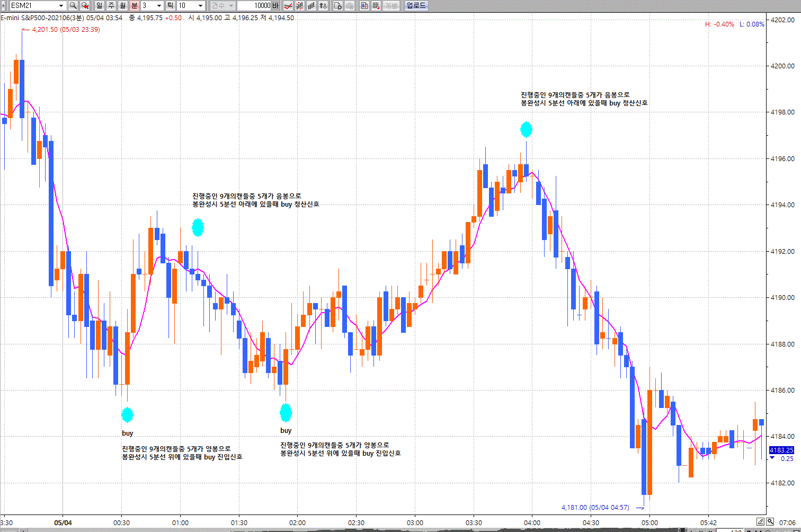Click the magnifier icon with red arrow
The width and height of the screenshot is (801, 532).
(x=85, y=5)
